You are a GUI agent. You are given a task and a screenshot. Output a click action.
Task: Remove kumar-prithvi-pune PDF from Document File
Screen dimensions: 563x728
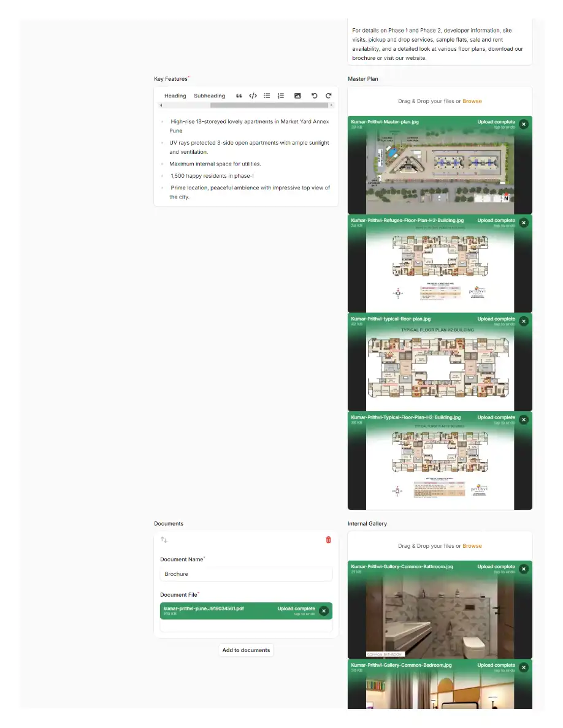(x=324, y=610)
